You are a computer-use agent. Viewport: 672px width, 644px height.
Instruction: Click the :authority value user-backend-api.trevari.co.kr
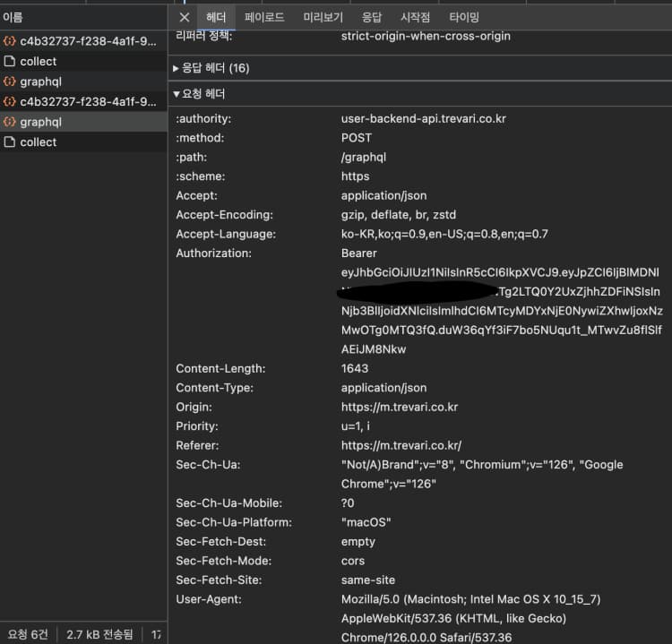pyautogui.click(x=424, y=119)
